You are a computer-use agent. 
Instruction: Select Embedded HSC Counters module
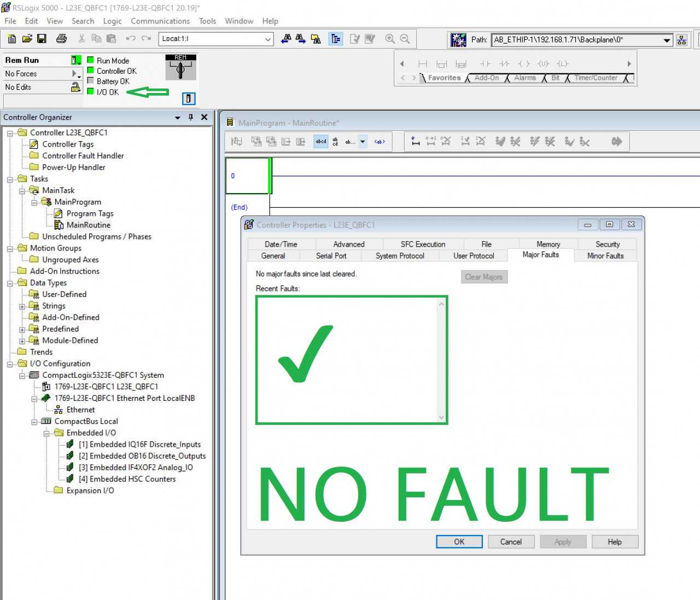click(127, 479)
